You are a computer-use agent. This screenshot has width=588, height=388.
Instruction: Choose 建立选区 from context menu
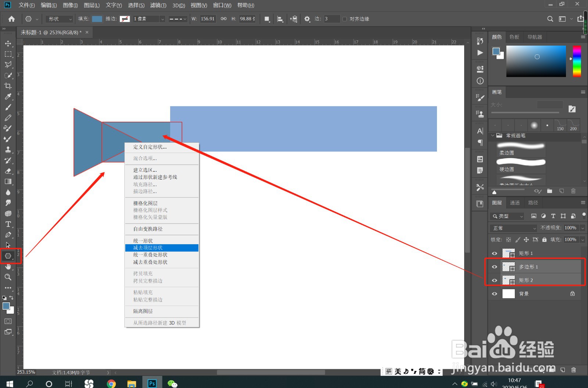162,170
